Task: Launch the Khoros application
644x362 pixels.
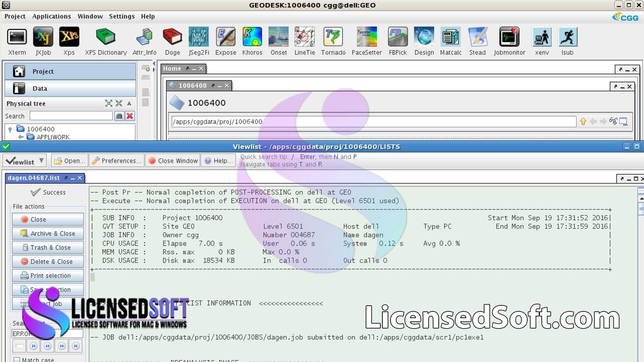Action: [252, 41]
